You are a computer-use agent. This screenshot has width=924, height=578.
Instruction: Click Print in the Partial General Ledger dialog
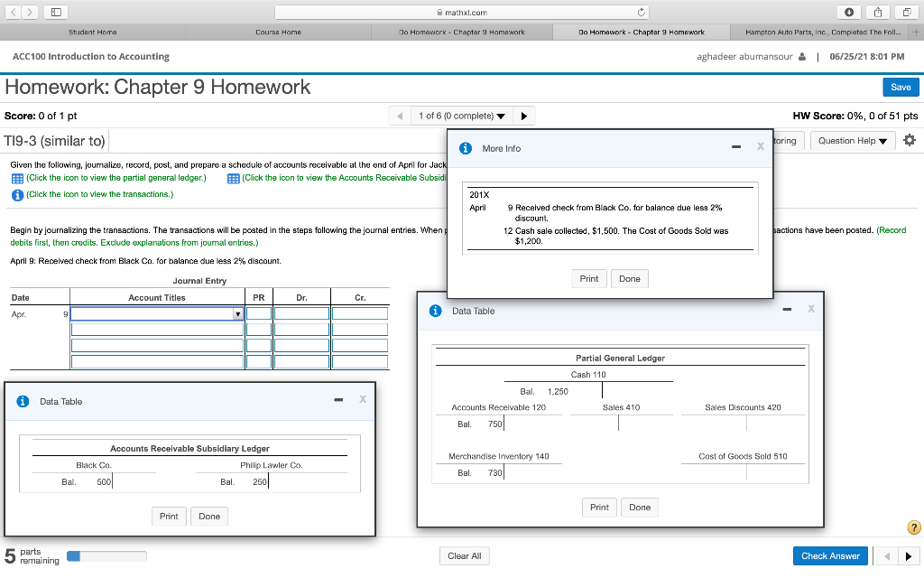point(599,508)
